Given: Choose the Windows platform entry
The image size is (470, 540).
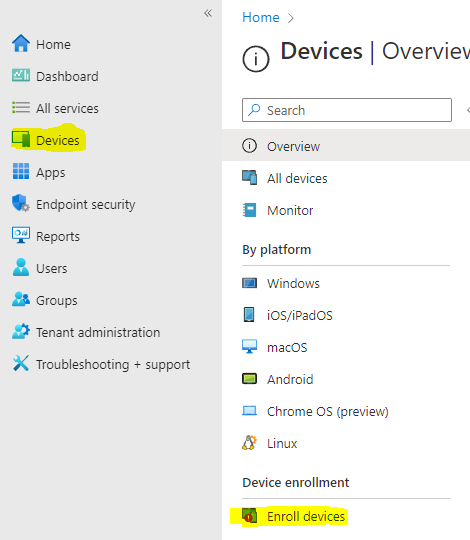Looking at the screenshot, I should (x=293, y=283).
